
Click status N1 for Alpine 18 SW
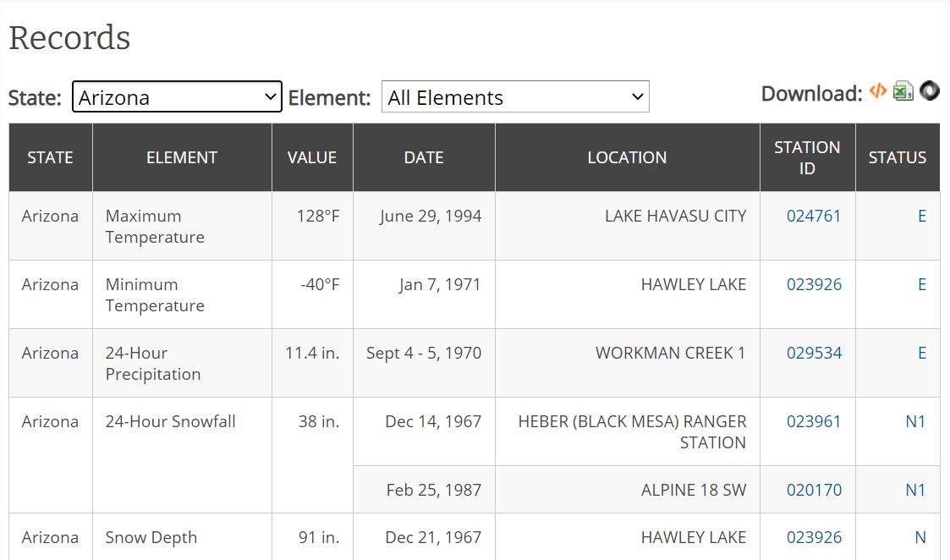tap(915, 490)
